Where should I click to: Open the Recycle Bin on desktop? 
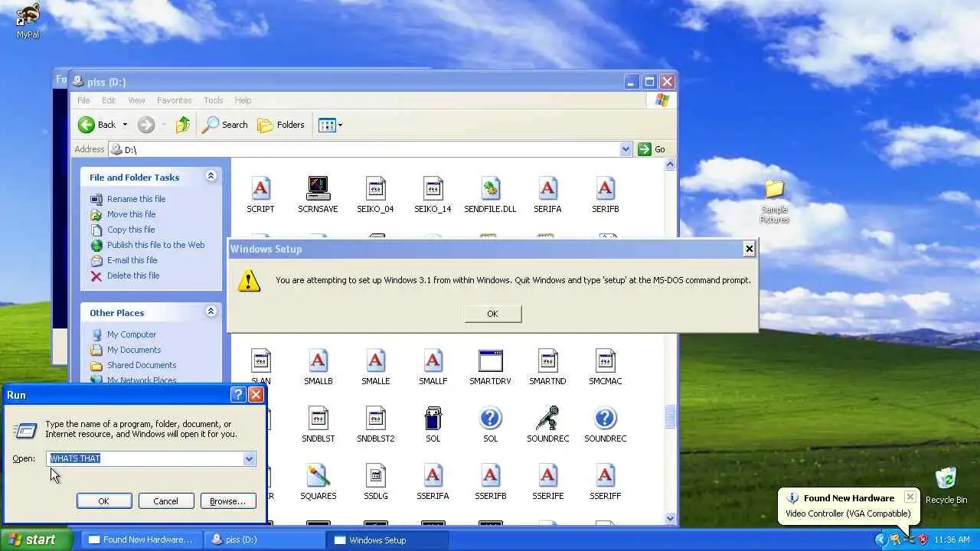[x=946, y=478]
